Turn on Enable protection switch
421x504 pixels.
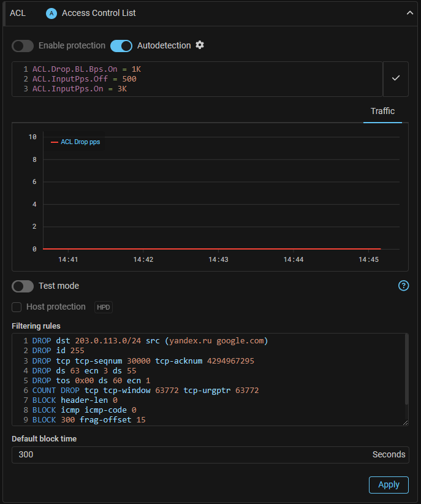click(x=23, y=46)
